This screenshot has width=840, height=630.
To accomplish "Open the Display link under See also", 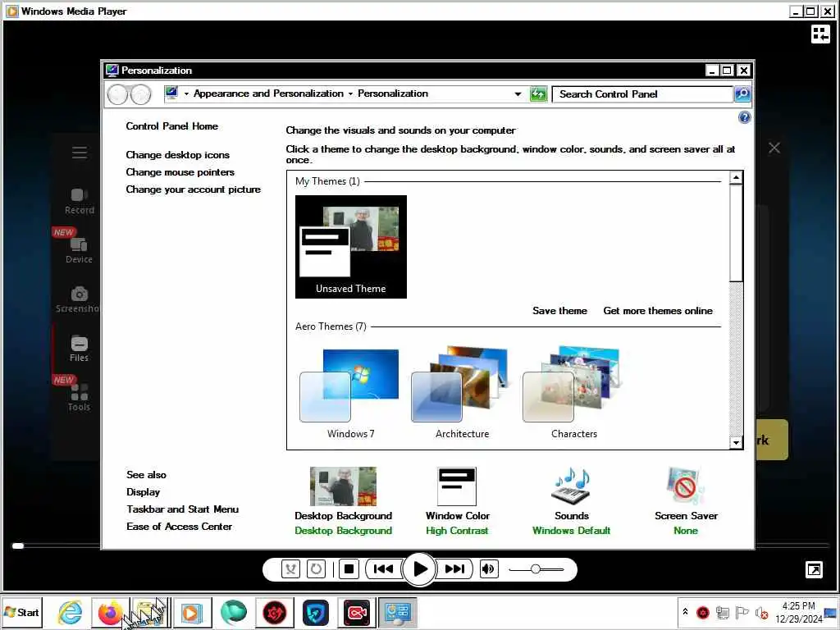I will pos(143,492).
